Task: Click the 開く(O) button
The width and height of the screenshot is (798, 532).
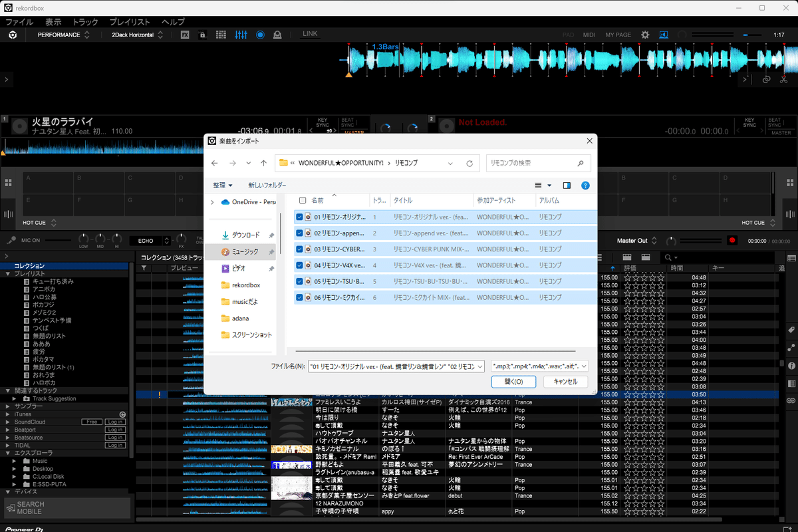Action: [513, 382]
